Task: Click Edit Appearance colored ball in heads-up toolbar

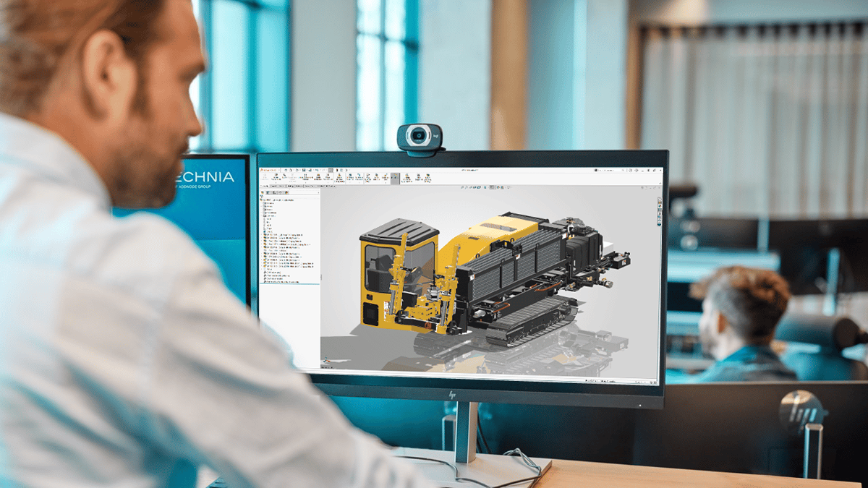Action: click(498, 187)
